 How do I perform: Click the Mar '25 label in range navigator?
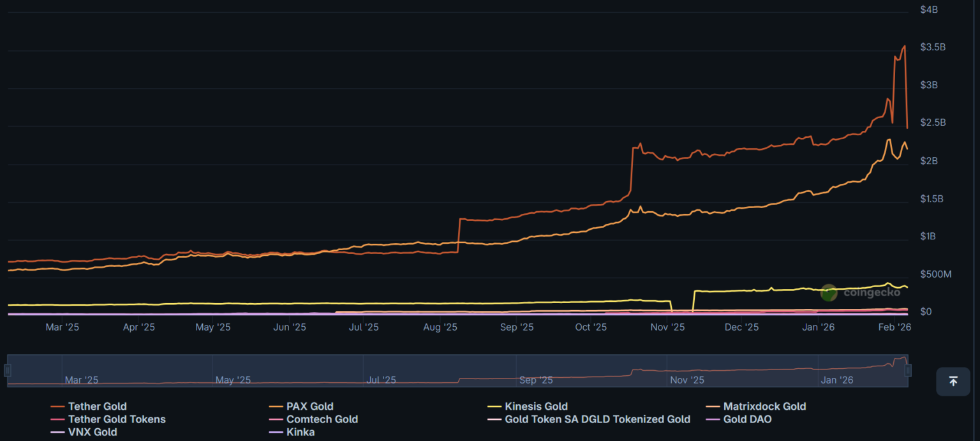click(x=82, y=380)
